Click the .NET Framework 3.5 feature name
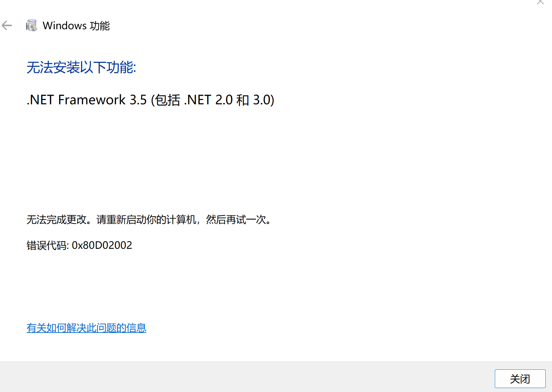Screen dimensions: 552x392 tap(86, 100)
